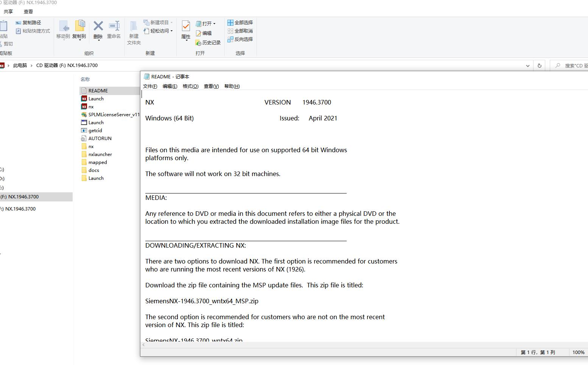Click the Rename (重命名) ribbon icon
The image size is (588, 365).
[x=114, y=26]
